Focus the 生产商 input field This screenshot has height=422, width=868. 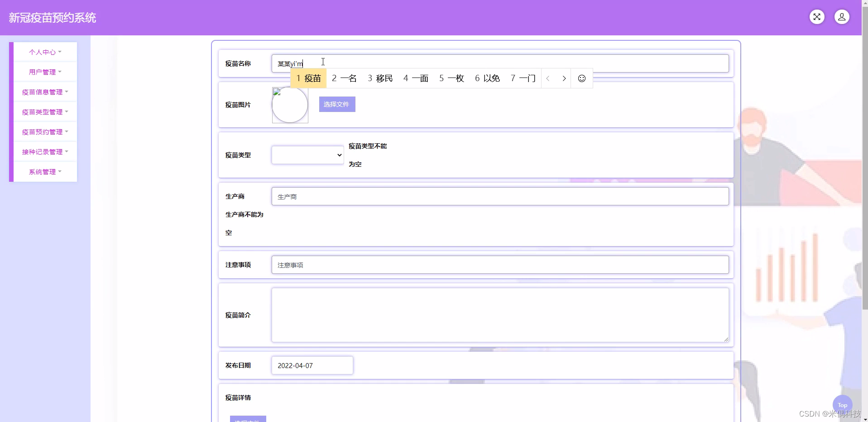click(x=500, y=196)
